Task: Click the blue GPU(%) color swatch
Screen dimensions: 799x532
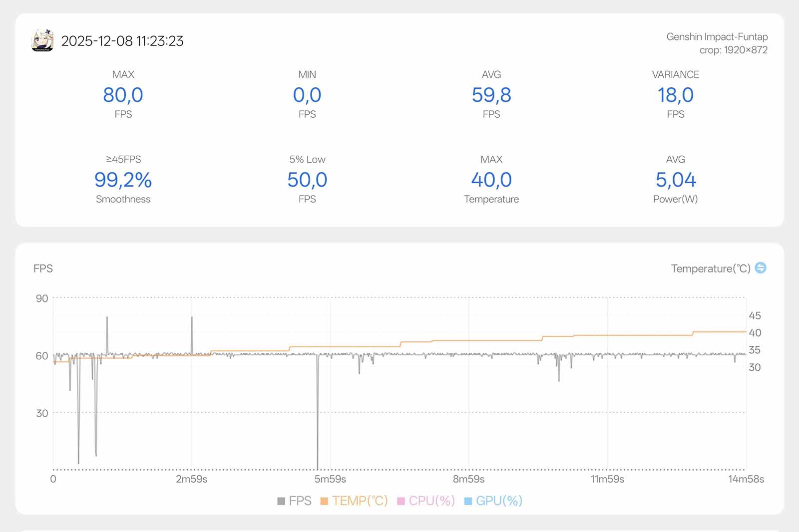Action: click(x=468, y=501)
